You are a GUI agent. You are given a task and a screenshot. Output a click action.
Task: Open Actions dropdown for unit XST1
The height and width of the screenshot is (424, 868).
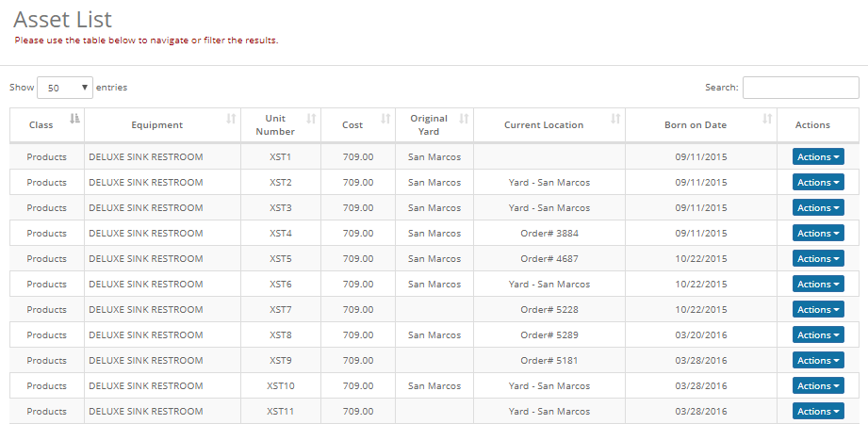coord(818,156)
